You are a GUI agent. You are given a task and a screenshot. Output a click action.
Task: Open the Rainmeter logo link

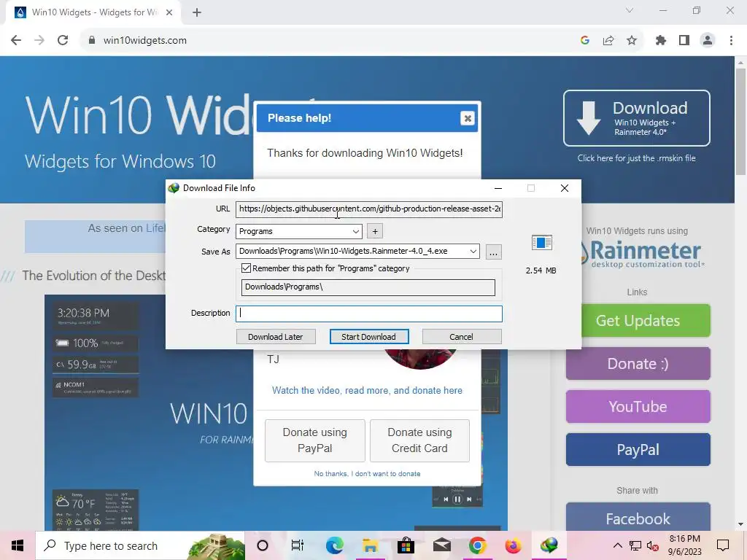[x=640, y=253]
